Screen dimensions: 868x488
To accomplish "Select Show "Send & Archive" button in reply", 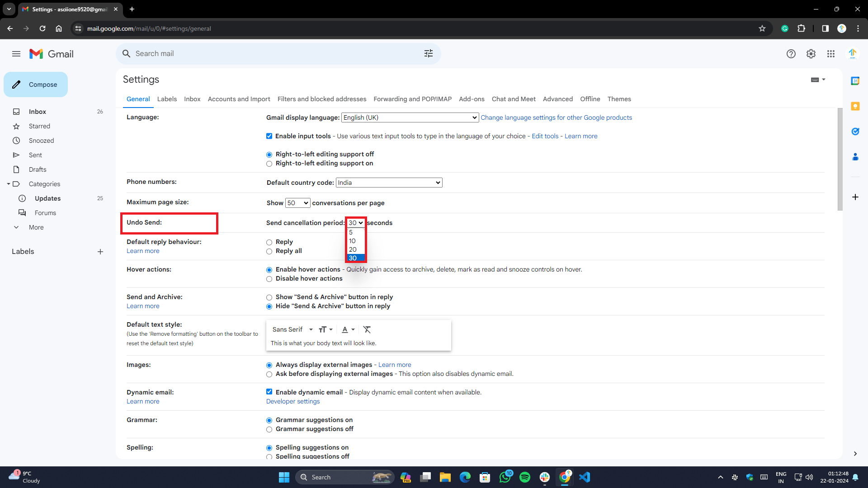I will click(x=269, y=297).
